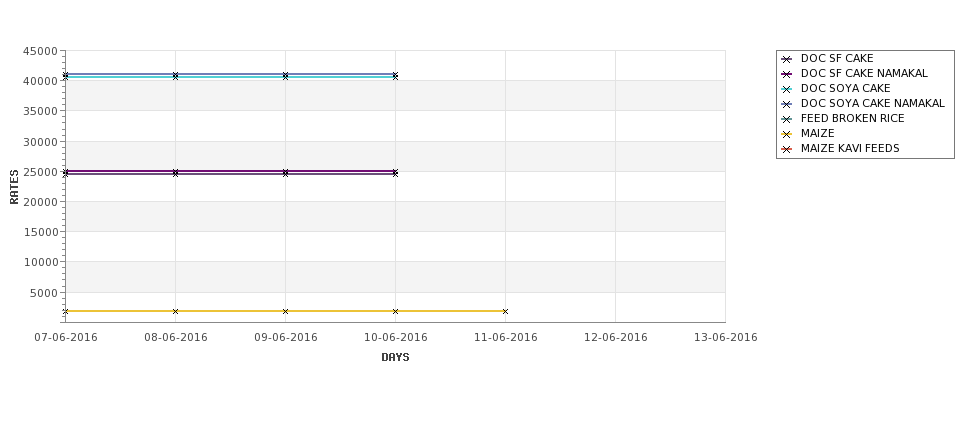Click the DOC SOYA CAKE legend label

pos(846,88)
